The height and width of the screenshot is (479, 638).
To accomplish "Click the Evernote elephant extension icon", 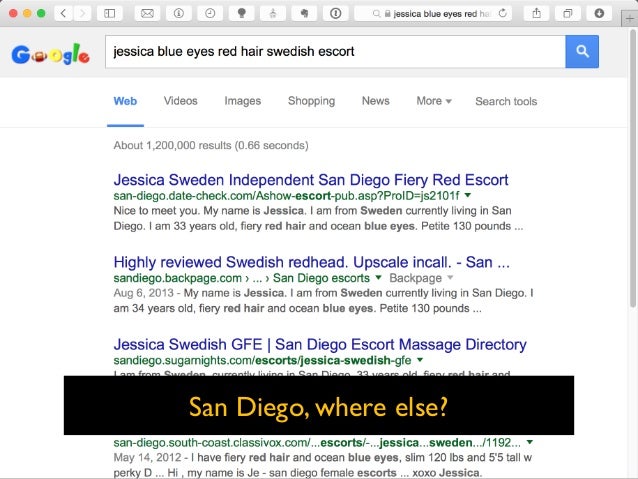I will click(304, 13).
